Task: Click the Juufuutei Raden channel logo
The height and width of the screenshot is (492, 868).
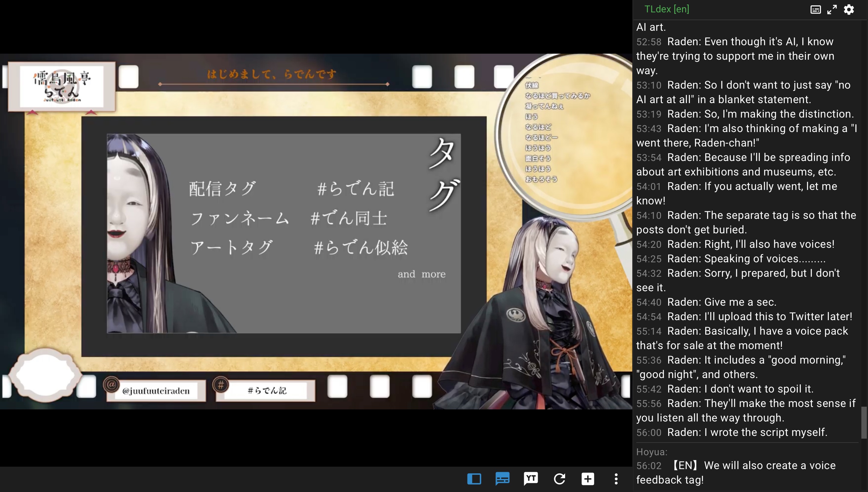Action: (x=62, y=87)
